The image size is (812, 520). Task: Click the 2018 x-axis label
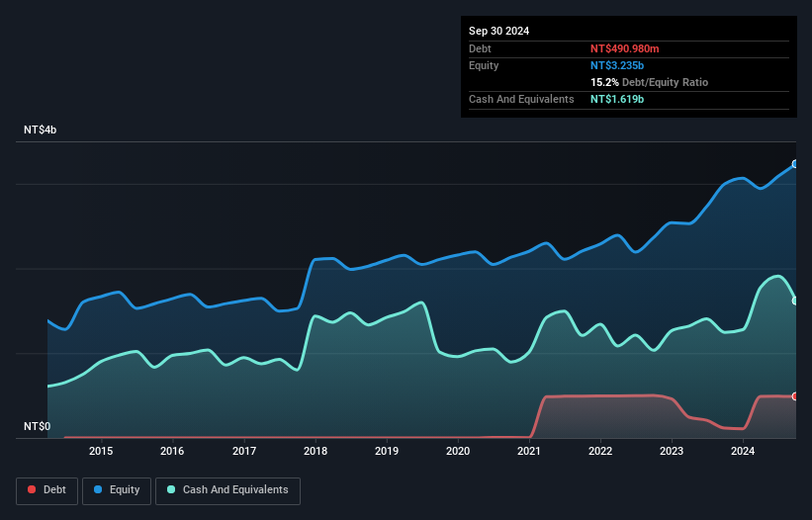(x=316, y=451)
